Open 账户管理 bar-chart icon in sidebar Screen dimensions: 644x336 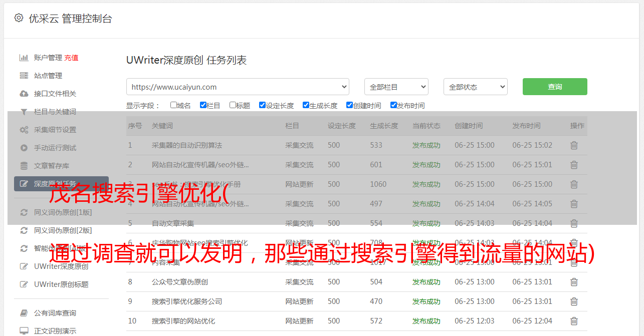point(24,58)
